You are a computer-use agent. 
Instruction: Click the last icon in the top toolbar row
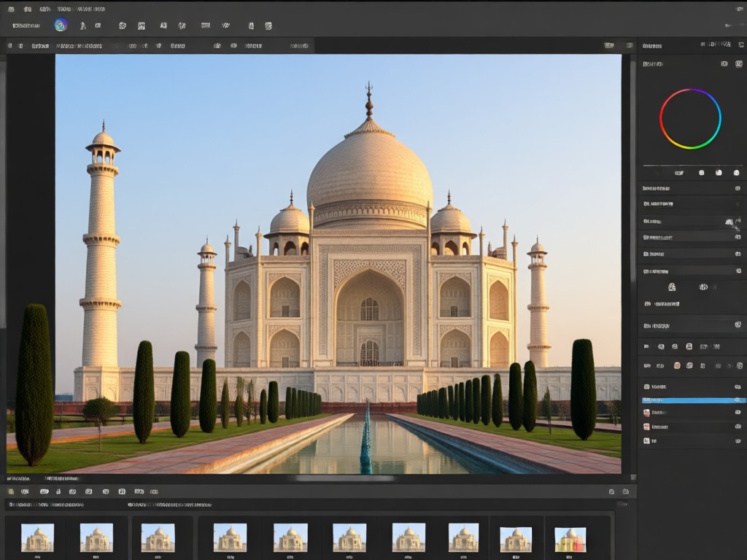click(268, 26)
